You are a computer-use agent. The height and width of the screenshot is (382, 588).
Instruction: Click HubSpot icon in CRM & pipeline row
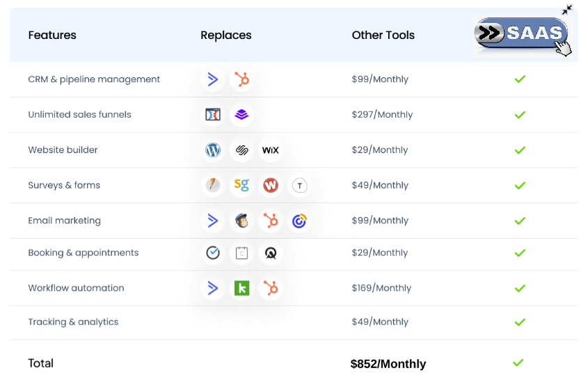pos(241,79)
